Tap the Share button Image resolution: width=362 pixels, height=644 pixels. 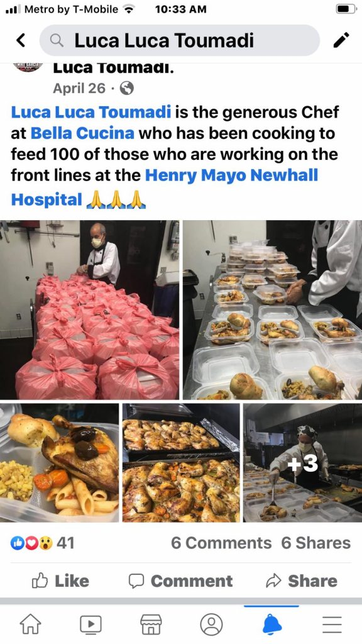(x=302, y=580)
